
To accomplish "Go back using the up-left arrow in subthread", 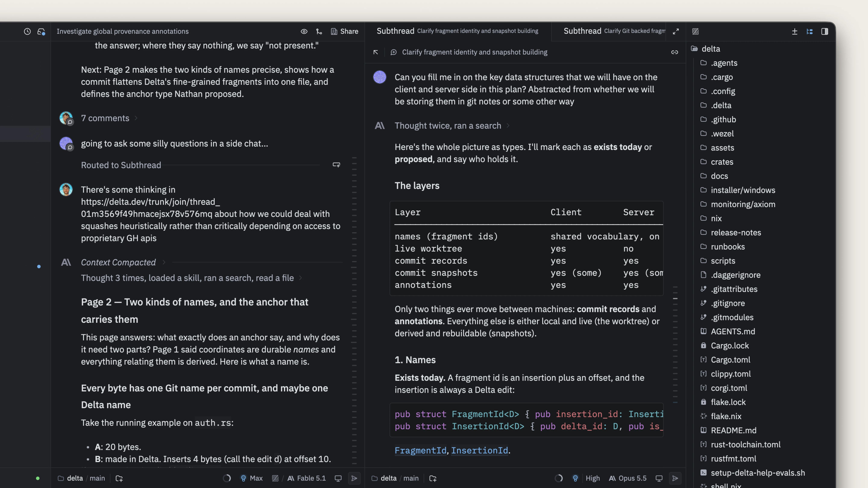I will click(x=376, y=52).
